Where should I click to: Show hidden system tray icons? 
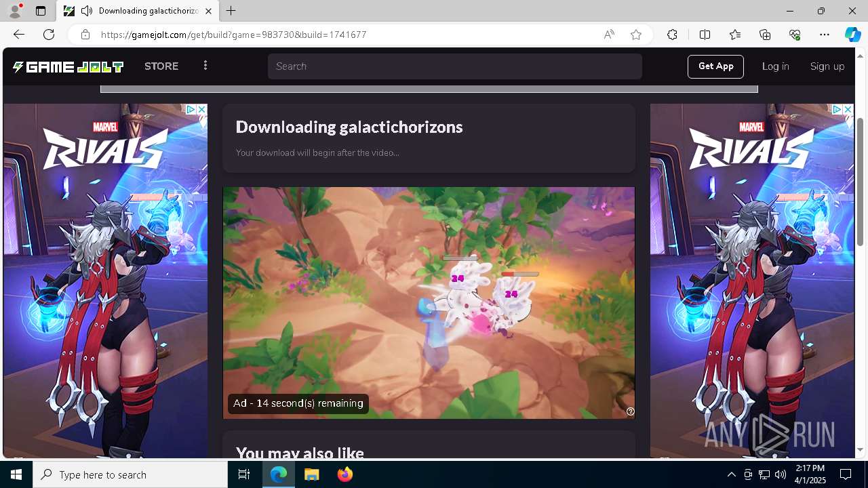(x=731, y=474)
